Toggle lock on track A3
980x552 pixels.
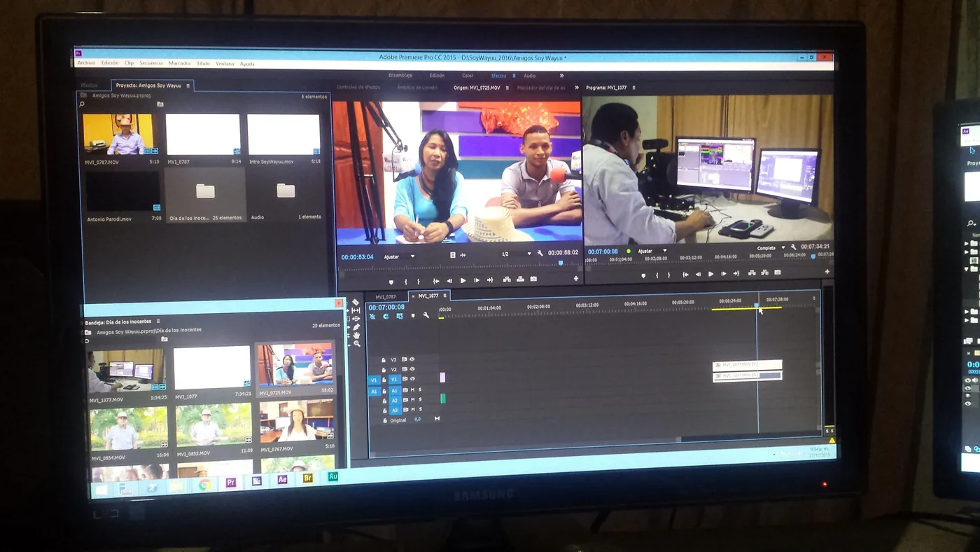(384, 410)
